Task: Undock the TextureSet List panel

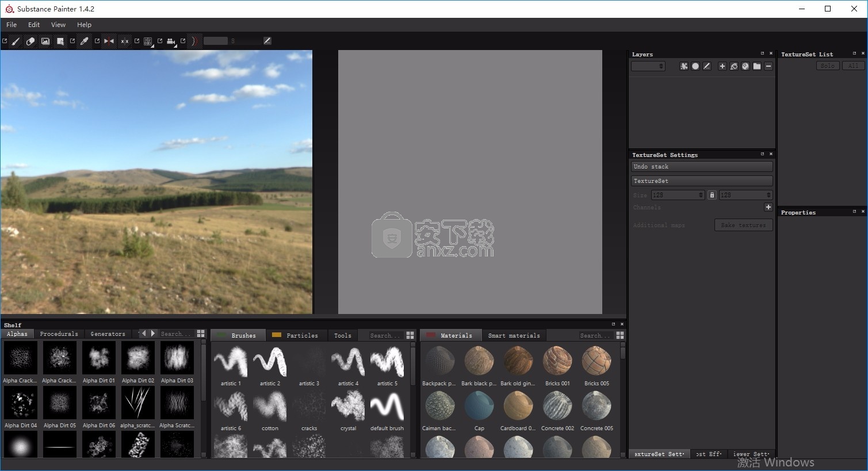Action: pyautogui.click(x=854, y=53)
